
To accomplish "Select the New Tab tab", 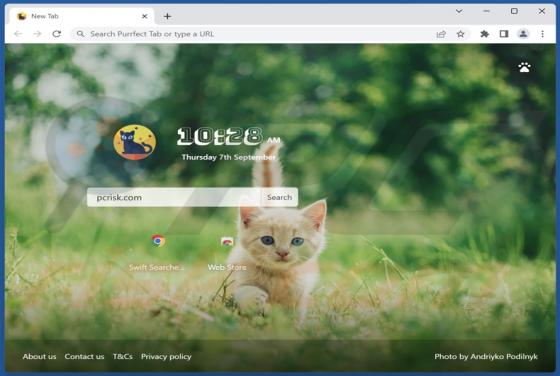I will 82,16.
